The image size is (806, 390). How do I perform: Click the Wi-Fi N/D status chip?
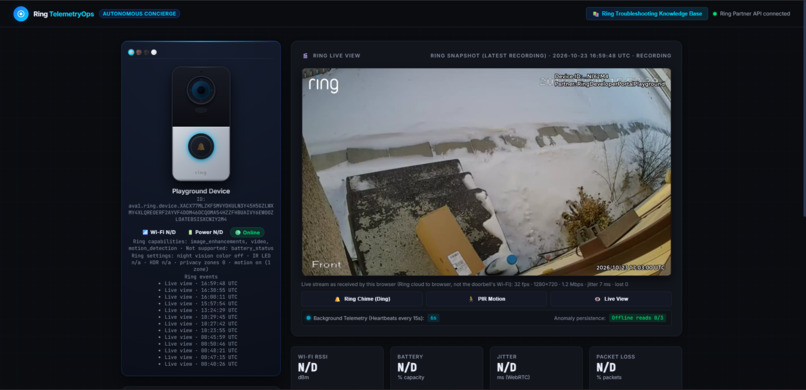click(159, 232)
